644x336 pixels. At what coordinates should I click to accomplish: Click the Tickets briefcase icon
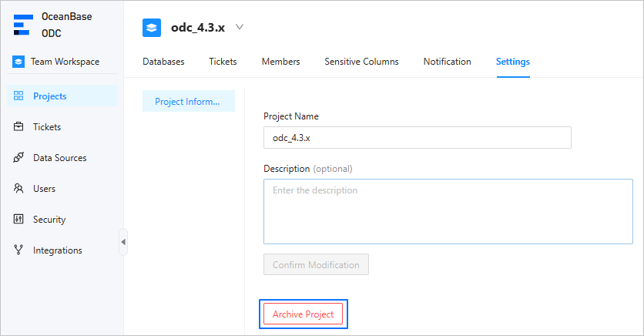(x=19, y=127)
